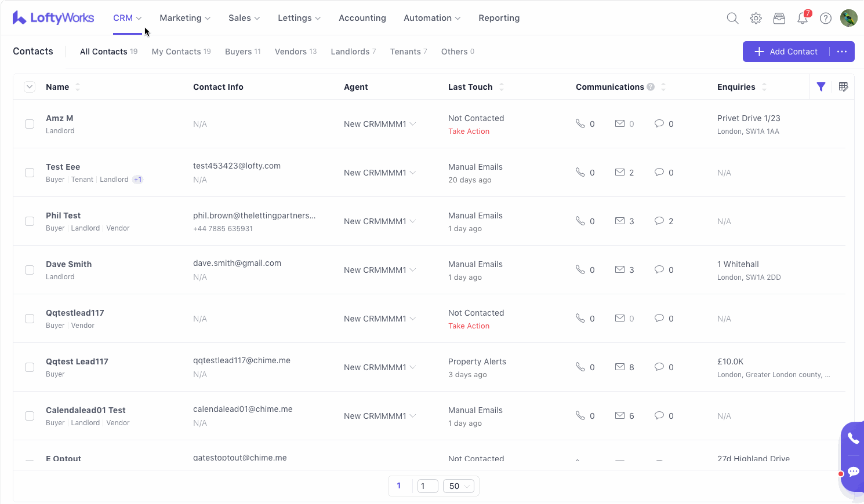Click Take Action link for Qqtestlead117
This screenshot has width=864, height=504.
point(469,326)
